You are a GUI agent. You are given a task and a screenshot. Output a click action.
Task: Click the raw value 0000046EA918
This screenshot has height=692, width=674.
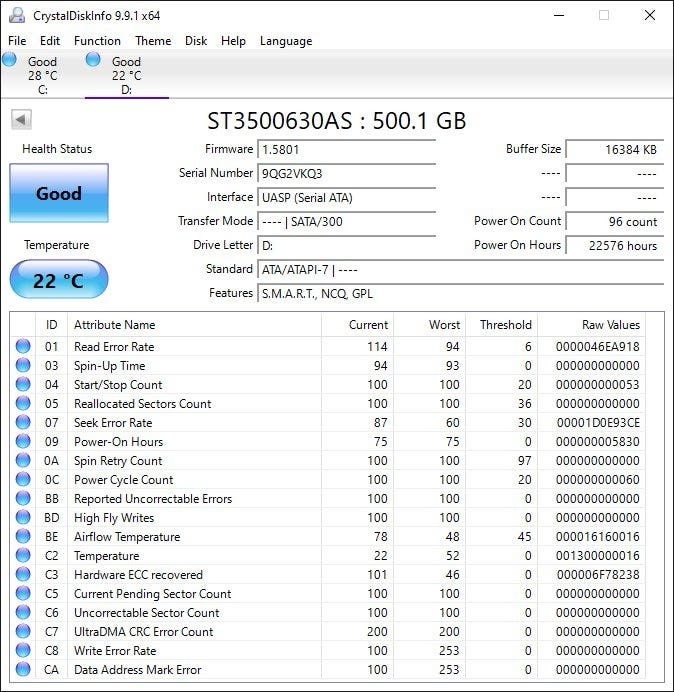(x=597, y=347)
